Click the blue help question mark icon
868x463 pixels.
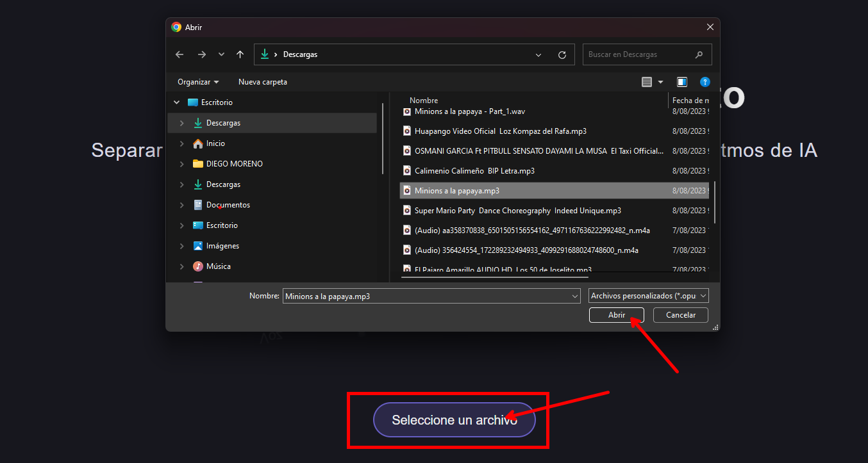705,82
